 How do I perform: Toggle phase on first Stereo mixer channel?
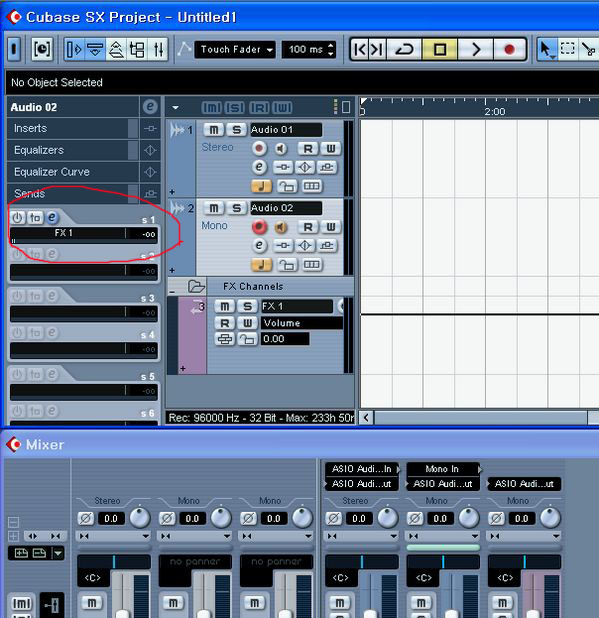pyautogui.click(x=85, y=519)
